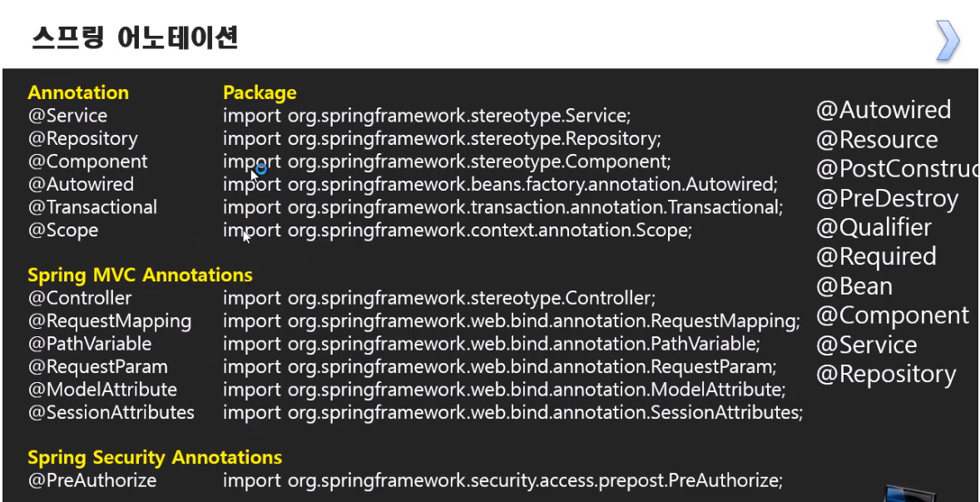
Task: Click the 스프링 어노테이션 slide title
Action: pos(135,38)
